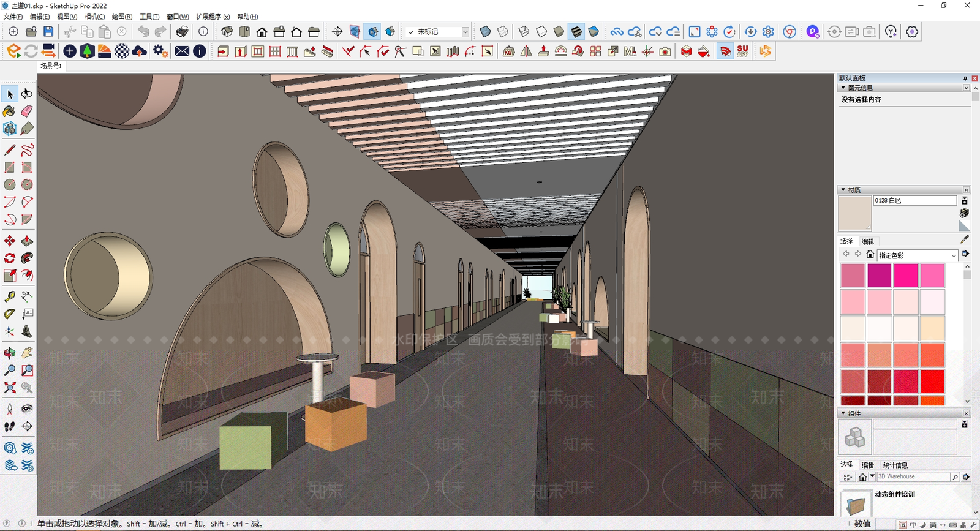This screenshot has height=531, width=980.
Task: Choose the Line pencil tool
Action: [10, 150]
